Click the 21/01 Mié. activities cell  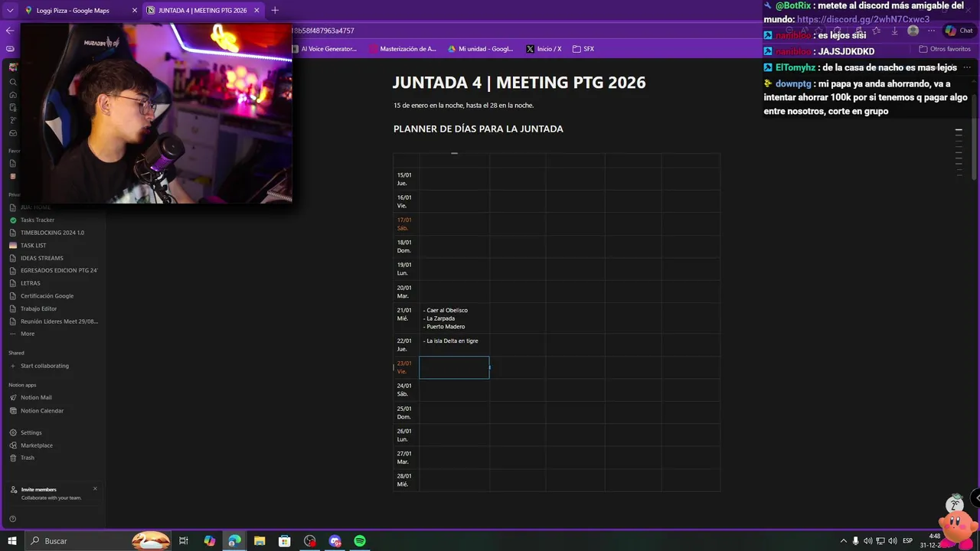click(454, 318)
